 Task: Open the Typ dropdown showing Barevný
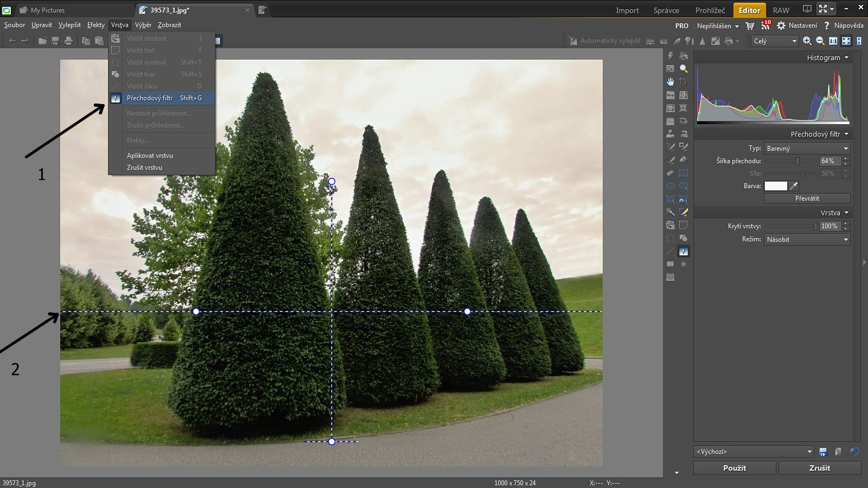coord(807,149)
